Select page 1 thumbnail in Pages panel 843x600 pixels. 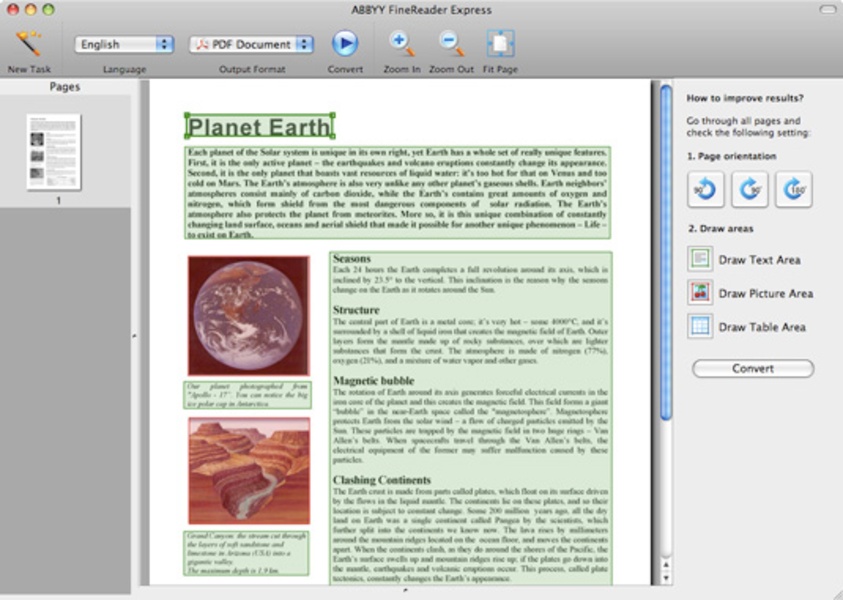coord(55,153)
